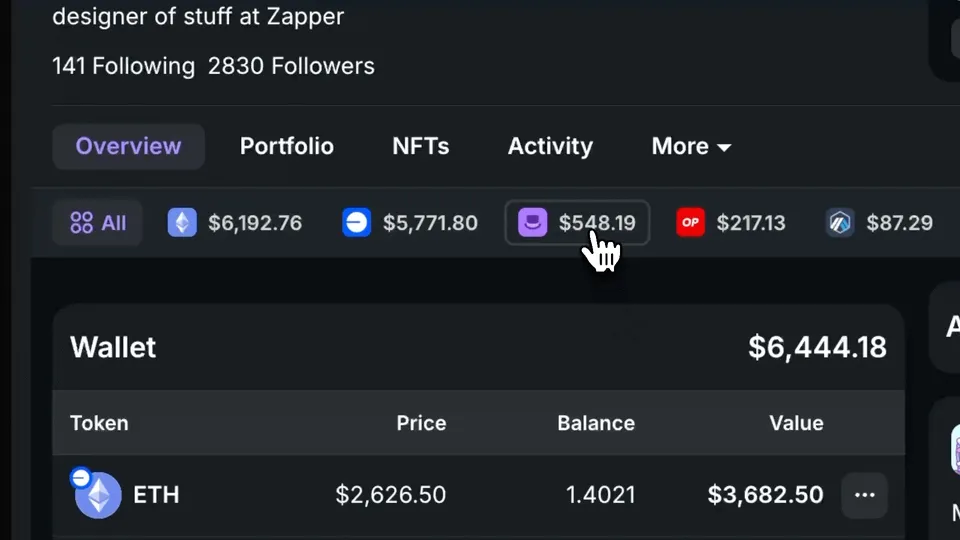Viewport: 960px width, 540px height.
Task: Click the ETH token logo
Action: click(99, 495)
